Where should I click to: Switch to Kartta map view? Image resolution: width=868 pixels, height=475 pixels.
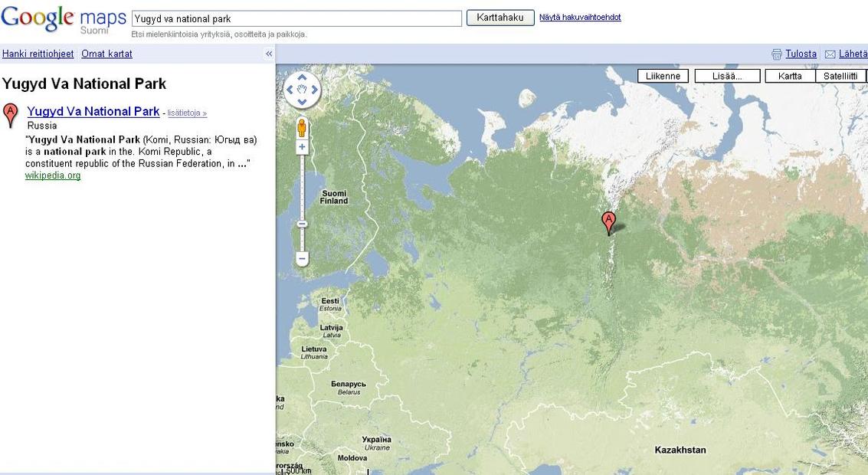click(x=790, y=76)
